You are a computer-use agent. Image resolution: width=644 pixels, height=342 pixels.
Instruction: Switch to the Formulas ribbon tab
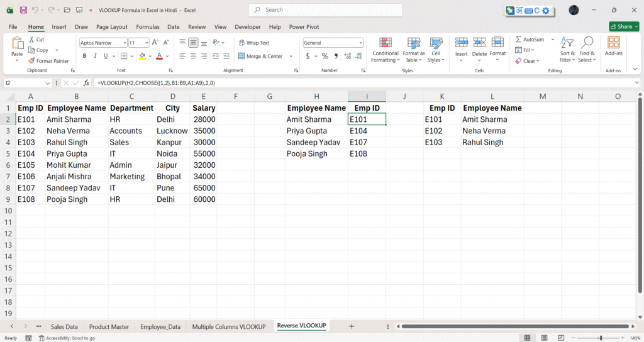tap(147, 26)
